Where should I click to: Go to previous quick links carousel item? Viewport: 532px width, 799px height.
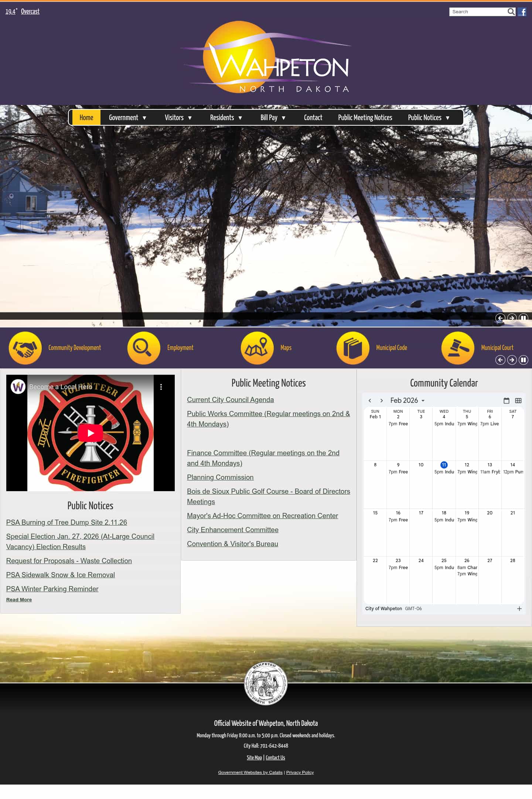point(500,360)
